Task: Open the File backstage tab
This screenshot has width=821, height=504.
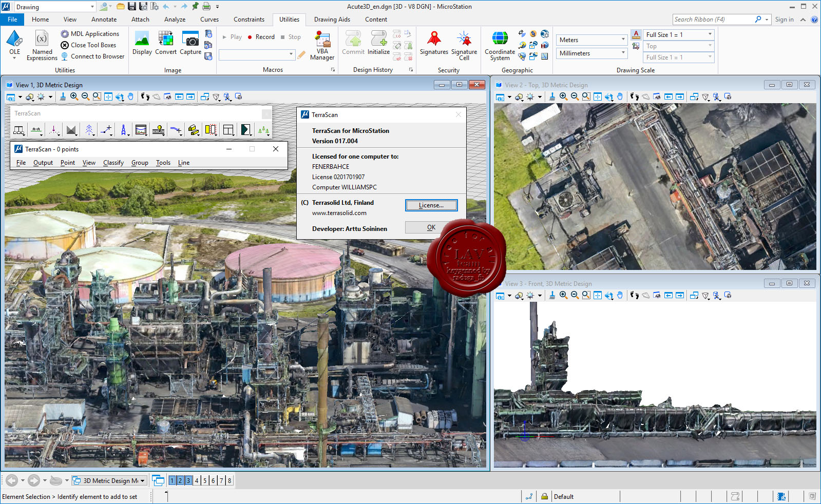Action: (12, 20)
